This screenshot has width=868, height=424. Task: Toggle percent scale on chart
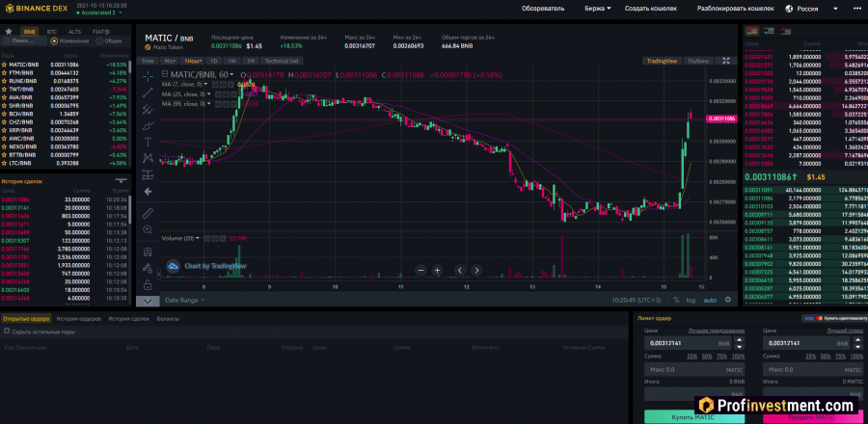click(676, 300)
